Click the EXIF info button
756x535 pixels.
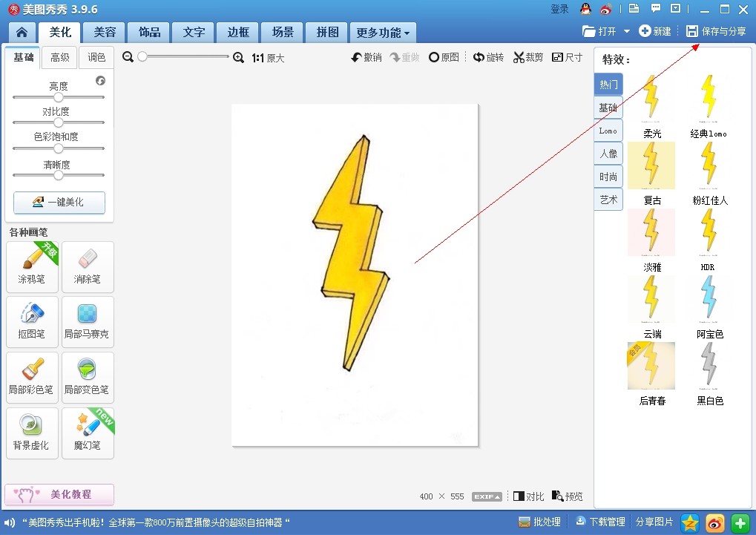pyautogui.click(x=487, y=496)
